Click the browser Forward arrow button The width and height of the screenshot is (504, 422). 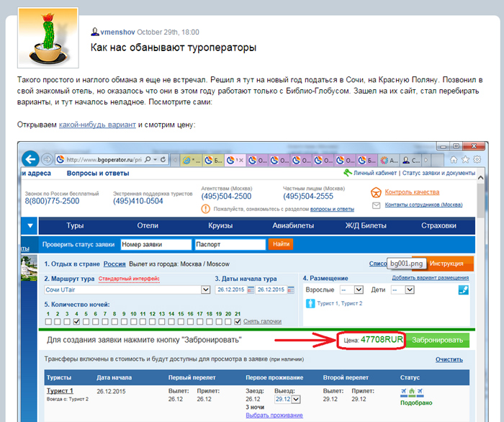48,159
